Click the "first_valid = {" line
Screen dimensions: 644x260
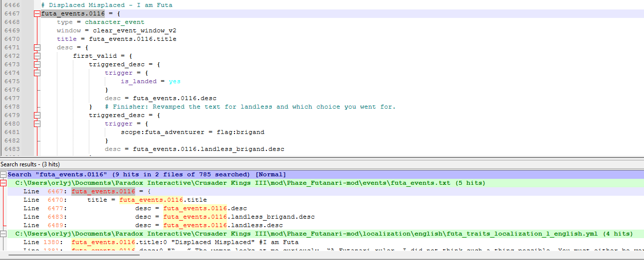click(103, 56)
